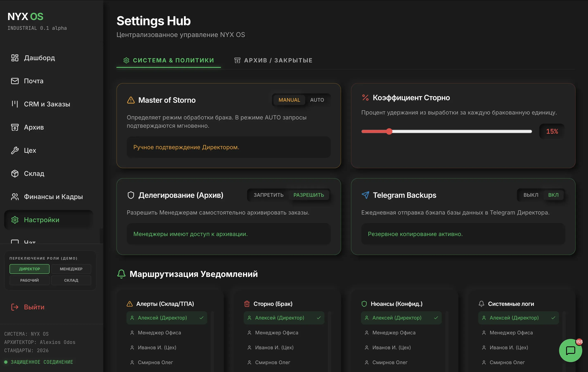Select Иванов И. (Цех) under Сторно (Брак)
This screenshot has height=372, width=588.
[x=274, y=348]
